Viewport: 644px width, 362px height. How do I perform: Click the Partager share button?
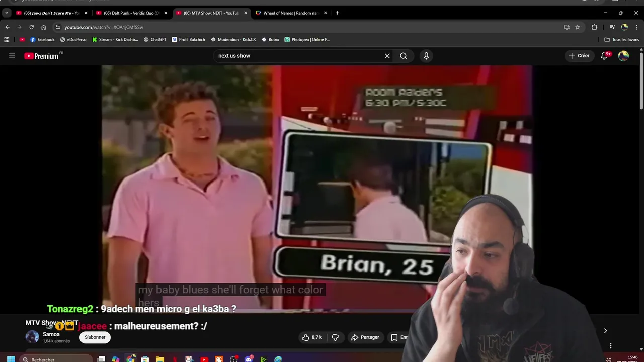pos(365,337)
